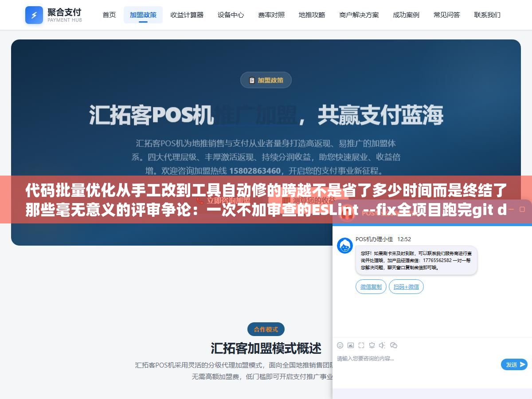
Task: Click the 汇拓客加盟模式概述 section heading
Action: 266,348
